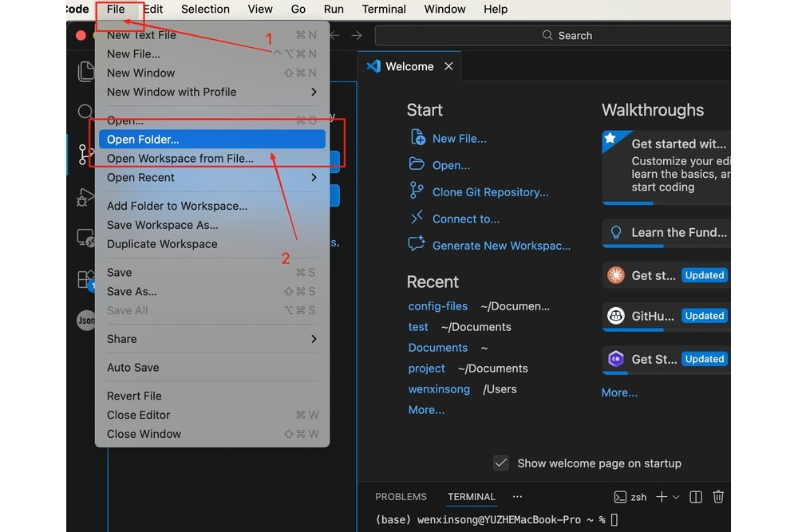This screenshot has height=532, width=798.
Task: Click the Run and Debug bug icon
Action: point(85,196)
